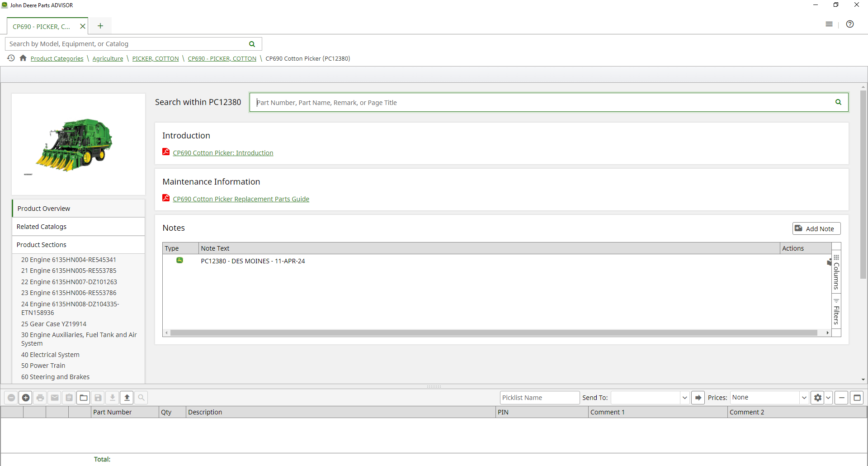This screenshot has height=466, width=868.
Task: Select Related Catalogs in sidebar
Action: point(79,227)
